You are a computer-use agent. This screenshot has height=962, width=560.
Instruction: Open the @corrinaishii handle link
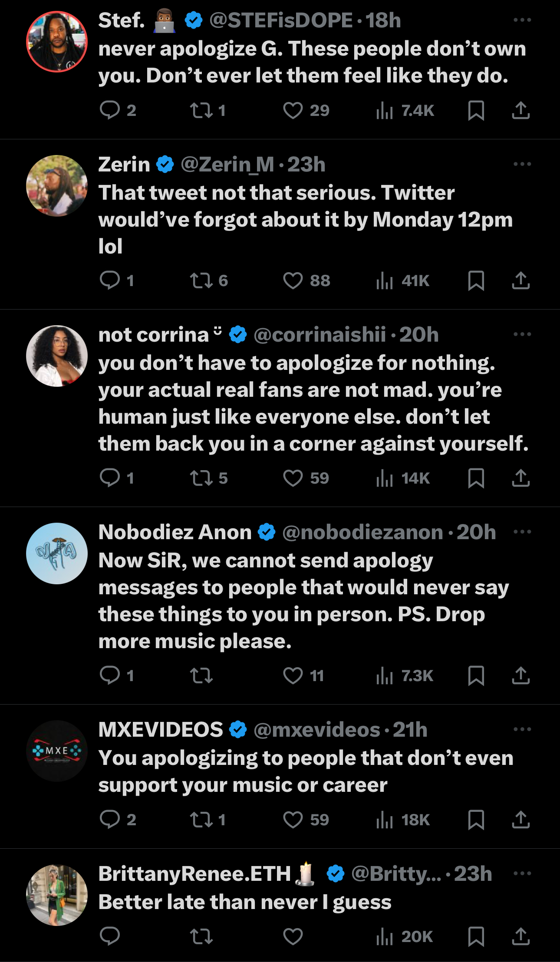point(320,335)
